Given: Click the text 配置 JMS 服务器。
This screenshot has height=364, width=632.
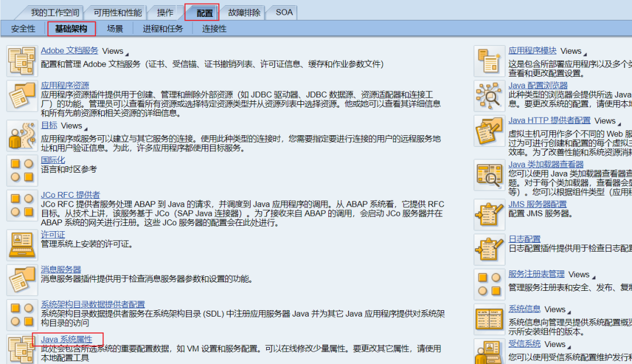Looking at the screenshot, I should tap(541, 214).
